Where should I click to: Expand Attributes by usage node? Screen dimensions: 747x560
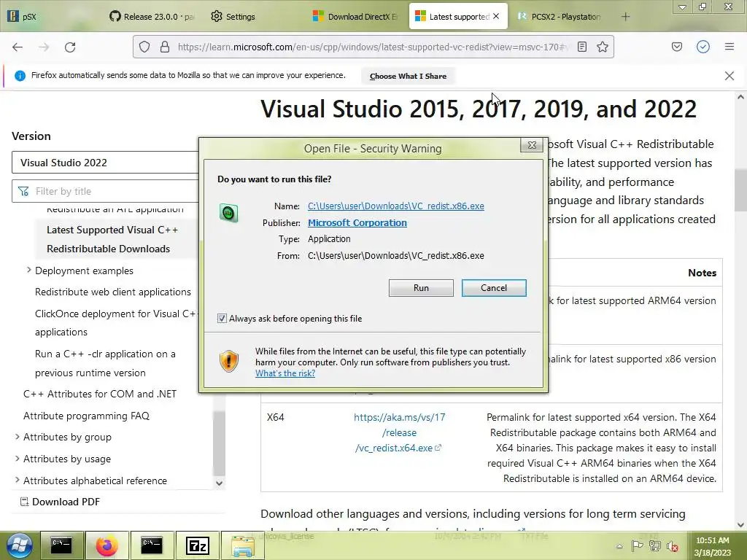(18, 459)
